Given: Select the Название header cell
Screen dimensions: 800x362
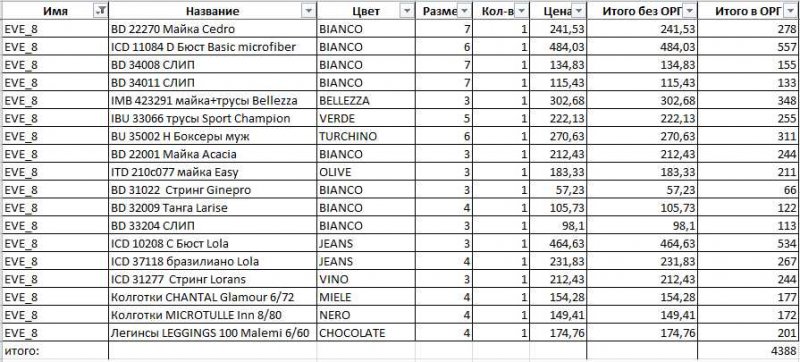Looking at the screenshot, I should point(212,11).
